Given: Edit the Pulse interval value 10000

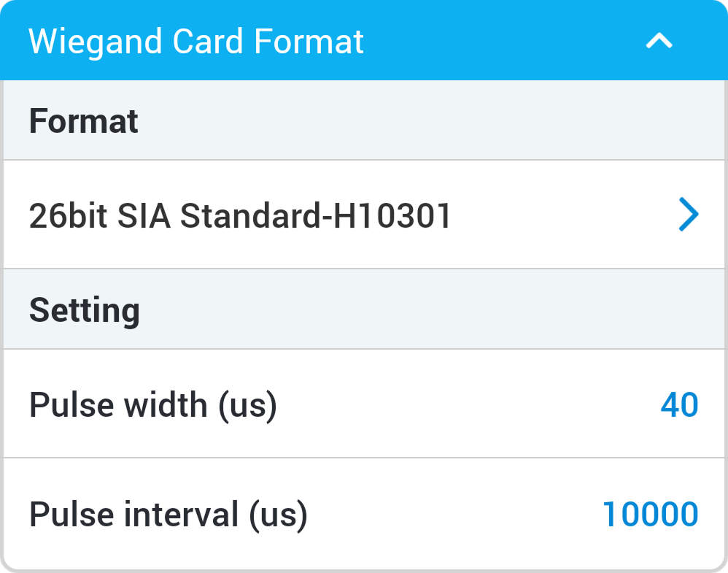Looking at the screenshot, I should [650, 514].
